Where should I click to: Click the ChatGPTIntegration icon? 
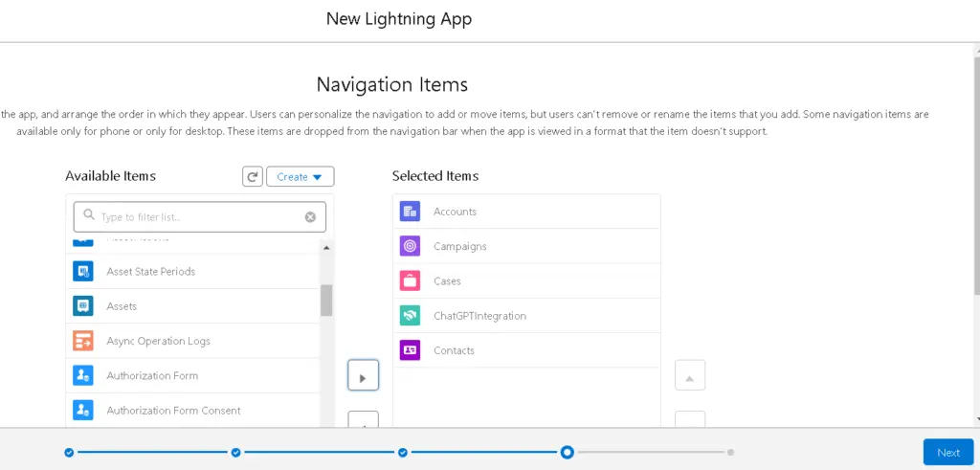pyautogui.click(x=410, y=316)
